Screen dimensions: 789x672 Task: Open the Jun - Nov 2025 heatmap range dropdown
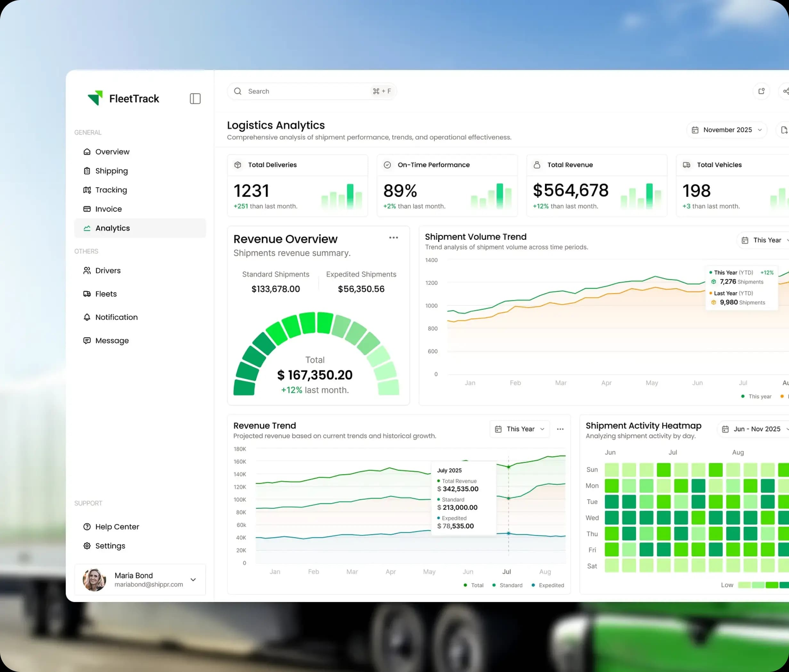pyautogui.click(x=753, y=429)
